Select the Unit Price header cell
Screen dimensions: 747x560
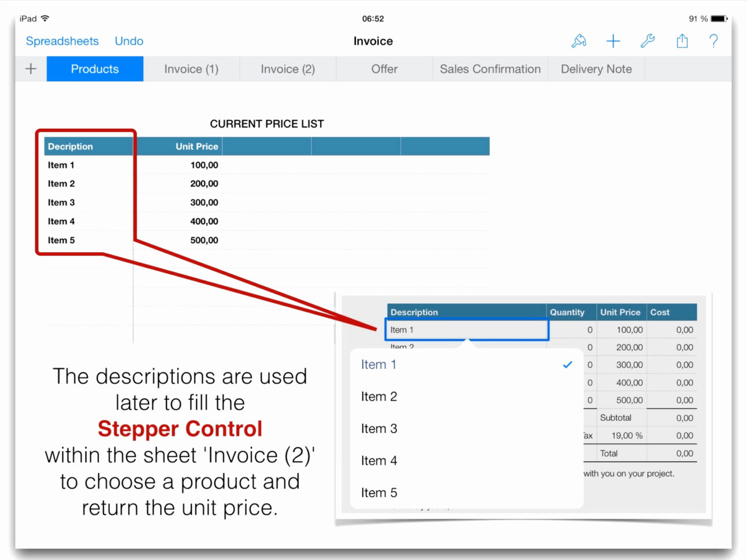pyautogui.click(x=196, y=146)
